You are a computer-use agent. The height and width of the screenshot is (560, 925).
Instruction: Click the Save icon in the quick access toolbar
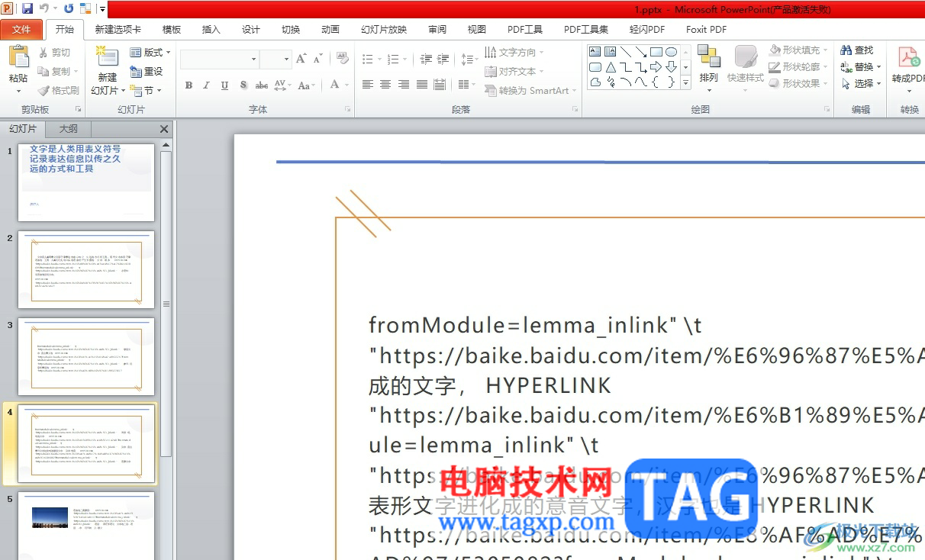(x=27, y=8)
